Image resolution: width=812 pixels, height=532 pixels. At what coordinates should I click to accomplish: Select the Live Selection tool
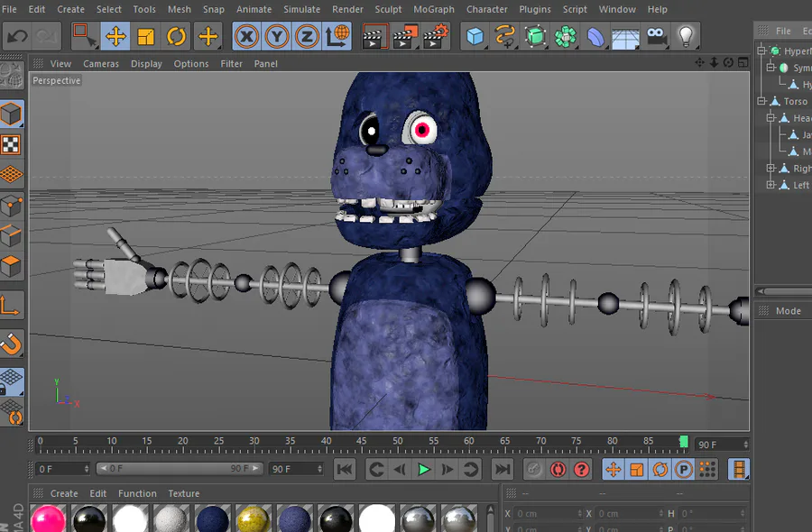[85, 37]
